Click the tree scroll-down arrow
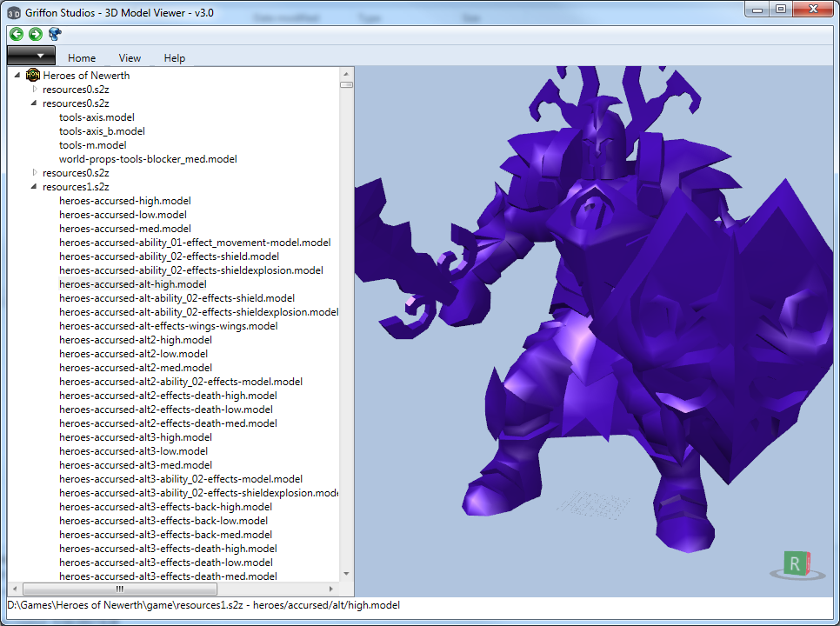 [x=346, y=574]
